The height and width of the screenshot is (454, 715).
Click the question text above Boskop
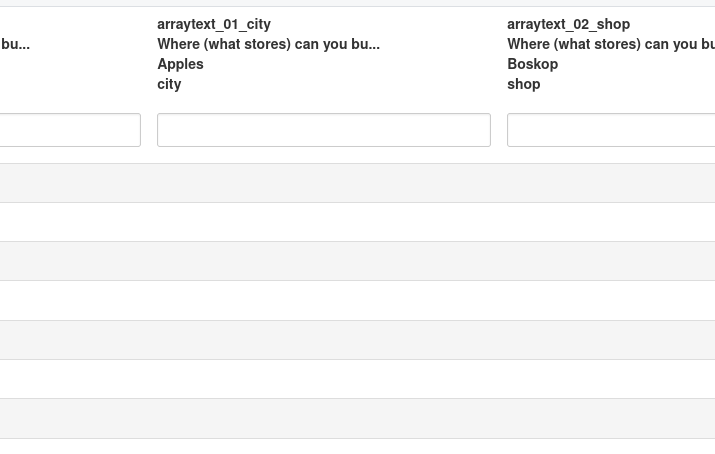[610, 44]
